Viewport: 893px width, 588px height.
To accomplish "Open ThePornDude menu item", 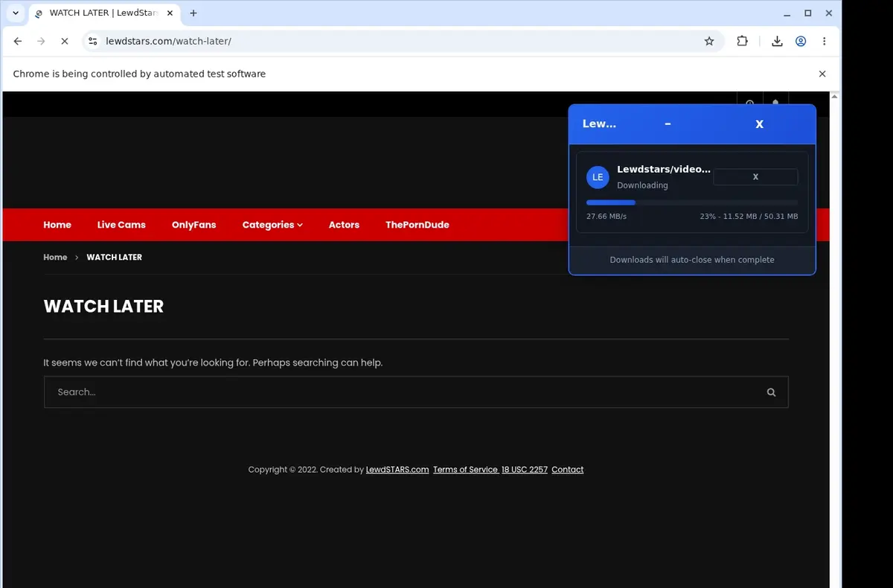I will point(417,225).
